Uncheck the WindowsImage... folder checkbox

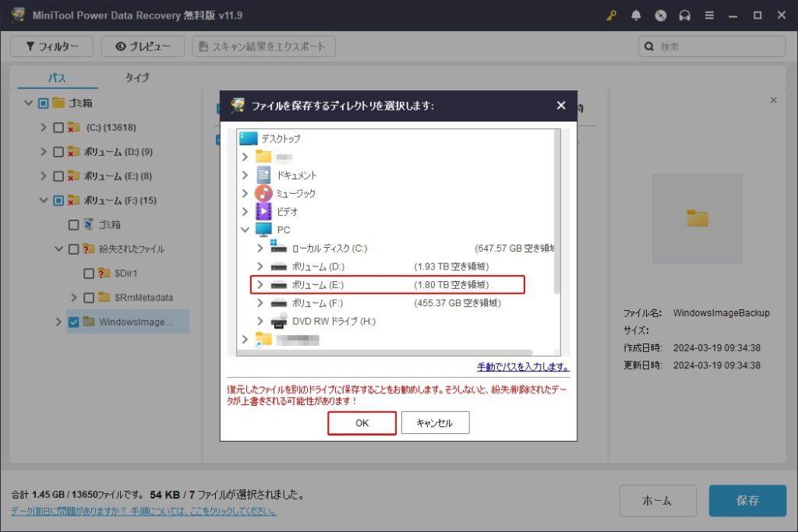click(x=73, y=322)
